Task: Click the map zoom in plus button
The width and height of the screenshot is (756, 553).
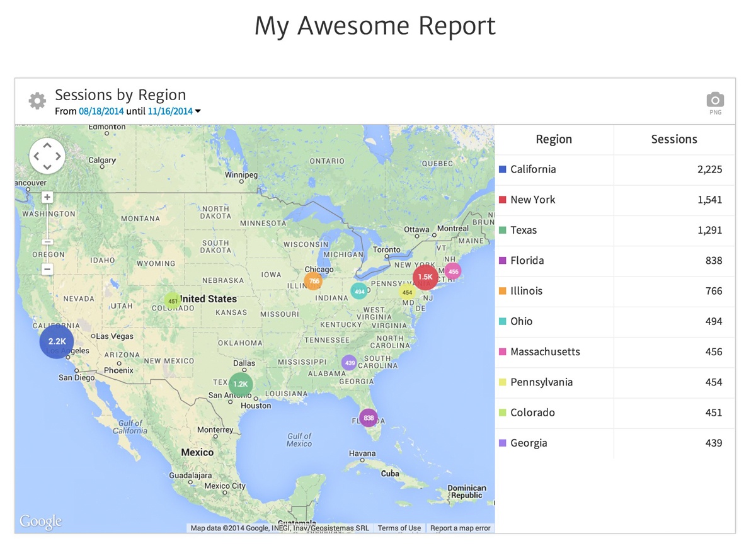Action: pyautogui.click(x=47, y=197)
